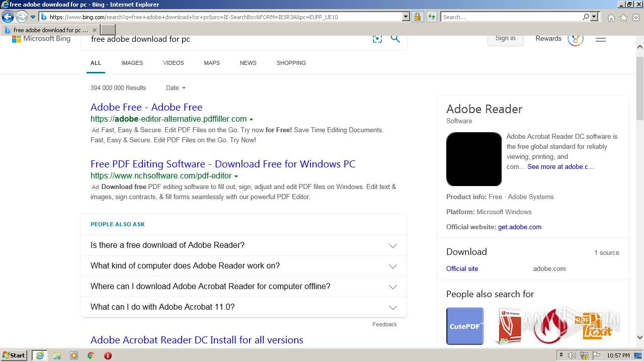Click the security lock icon in address bar
The width and height of the screenshot is (644, 362).
point(417,17)
